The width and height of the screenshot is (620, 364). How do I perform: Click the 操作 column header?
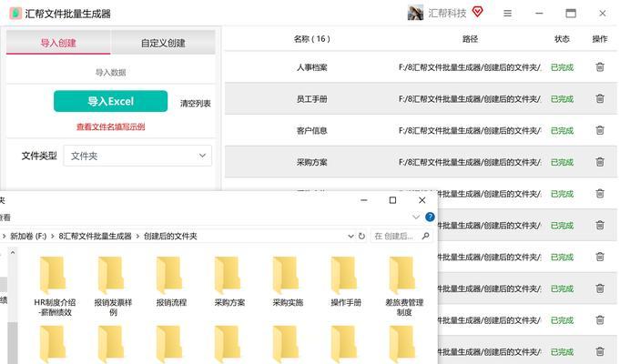point(600,39)
